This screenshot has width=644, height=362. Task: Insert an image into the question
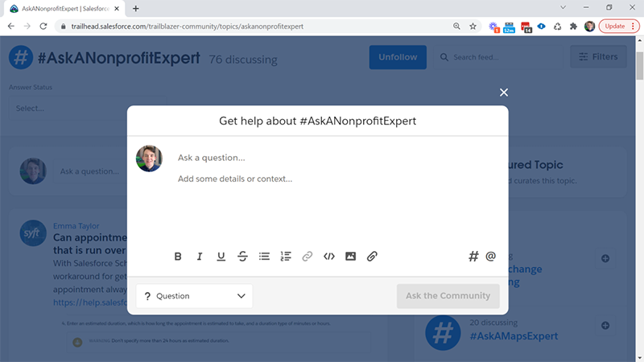[x=350, y=256]
